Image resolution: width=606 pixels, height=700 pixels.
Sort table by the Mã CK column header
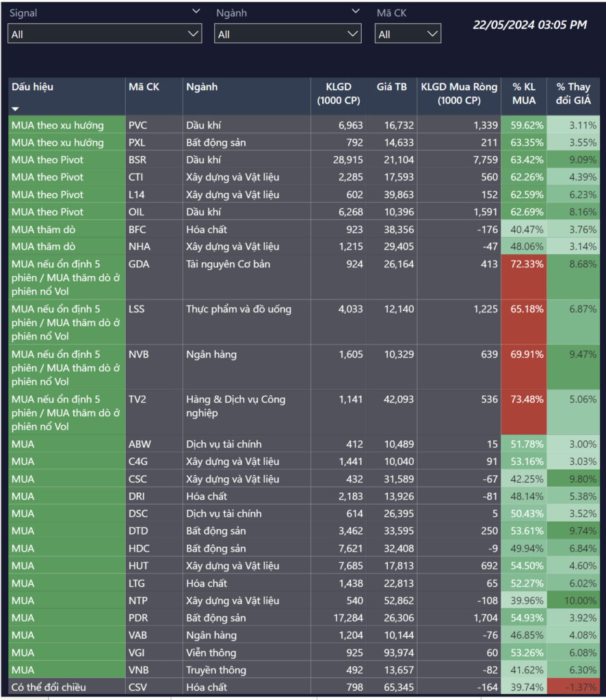pyautogui.click(x=144, y=87)
